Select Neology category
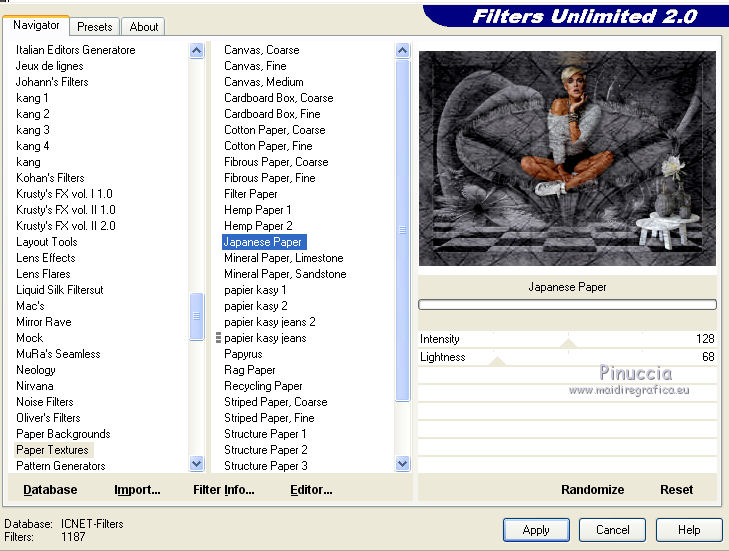This screenshot has height=551, width=729. point(36,370)
